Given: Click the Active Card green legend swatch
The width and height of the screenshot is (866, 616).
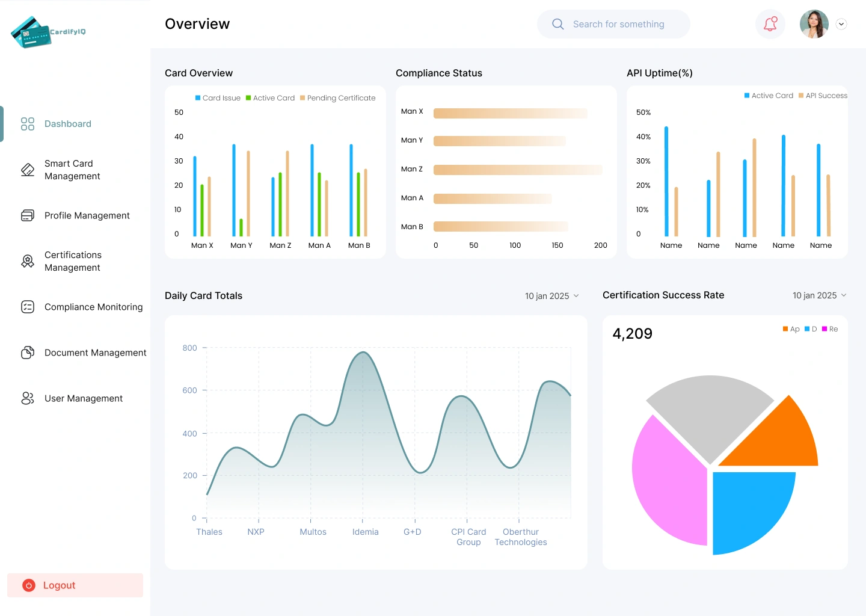Looking at the screenshot, I should (x=248, y=98).
